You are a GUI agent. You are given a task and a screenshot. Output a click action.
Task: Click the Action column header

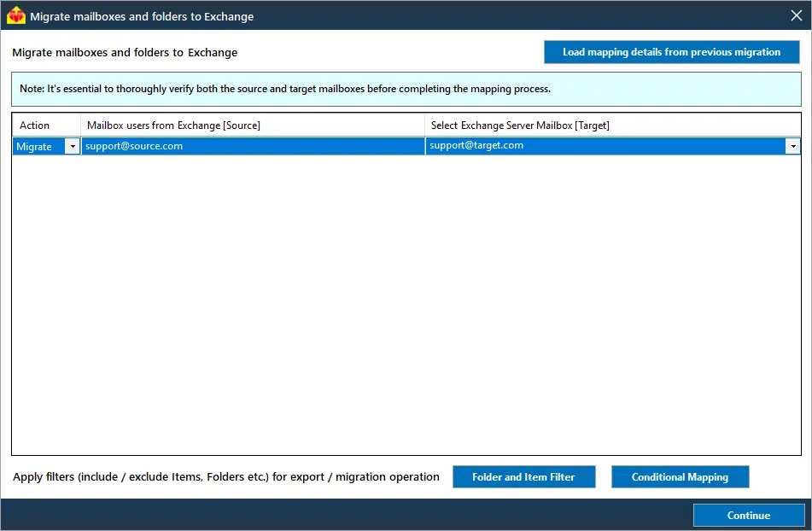coord(46,125)
